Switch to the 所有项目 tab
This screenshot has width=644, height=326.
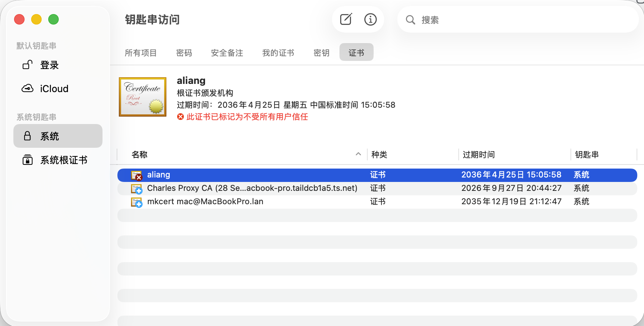pos(141,53)
